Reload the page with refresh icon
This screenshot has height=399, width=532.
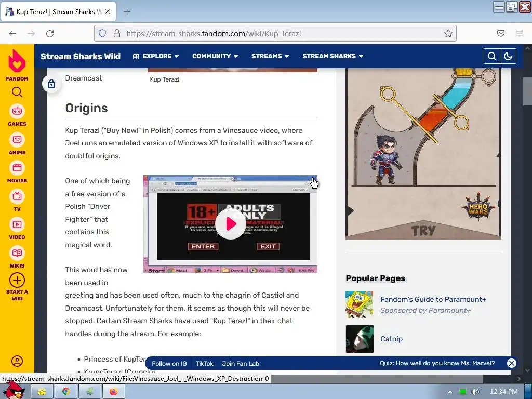pos(50,33)
